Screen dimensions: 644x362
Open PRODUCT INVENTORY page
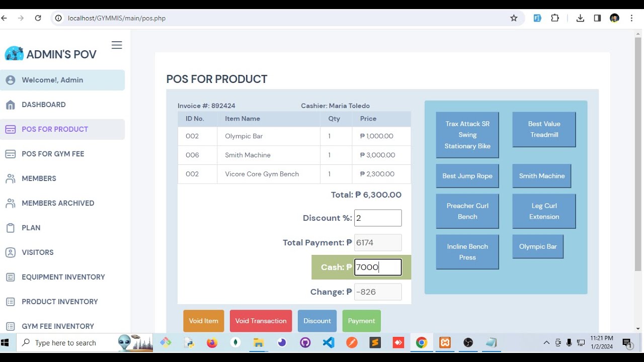pos(60,302)
